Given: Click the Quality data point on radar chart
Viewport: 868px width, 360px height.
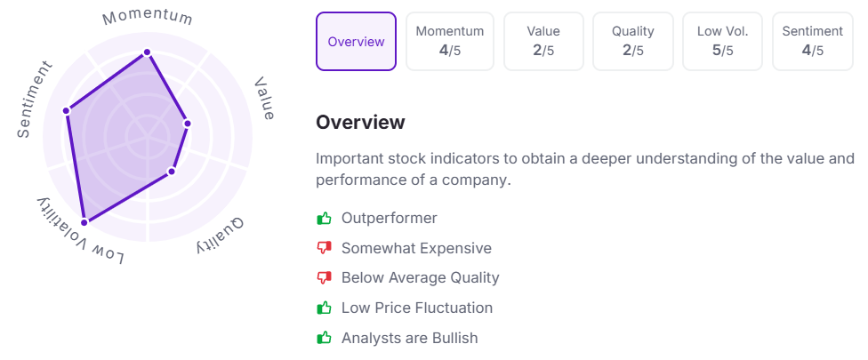Looking at the screenshot, I should click(172, 172).
